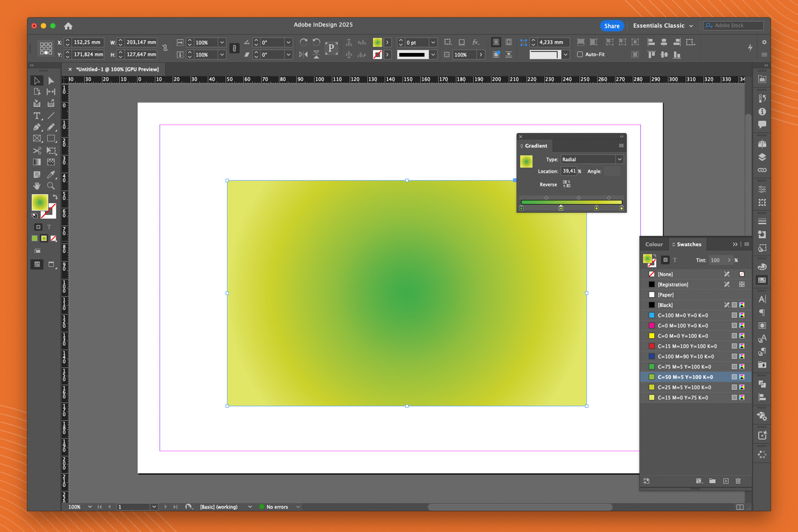The height and width of the screenshot is (532, 798).
Task: Enable the Auto-Fit checkbox
Action: click(x=579, y=55)
